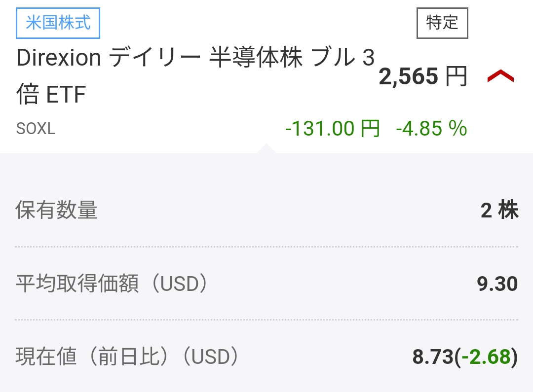The image size is (533, 392).
Task: Open the Direxion デイリー 半導体株 ブル 3倍 ETF name
Action: pyautogui.click(x=195, y=76)
